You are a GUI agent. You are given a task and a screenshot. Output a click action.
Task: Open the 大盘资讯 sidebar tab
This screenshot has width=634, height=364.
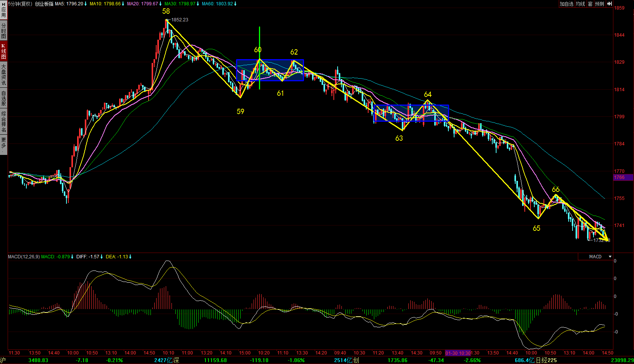(x=3, y=74)
